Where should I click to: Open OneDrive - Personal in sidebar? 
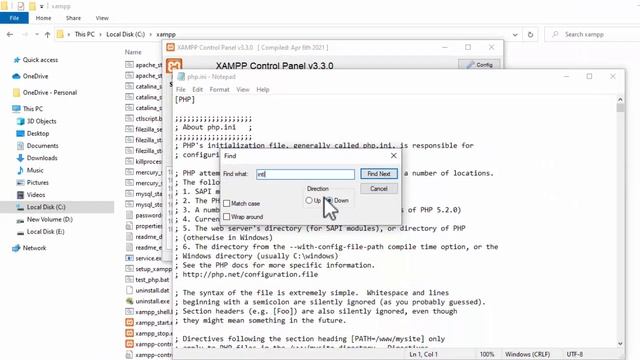[50, 93]
